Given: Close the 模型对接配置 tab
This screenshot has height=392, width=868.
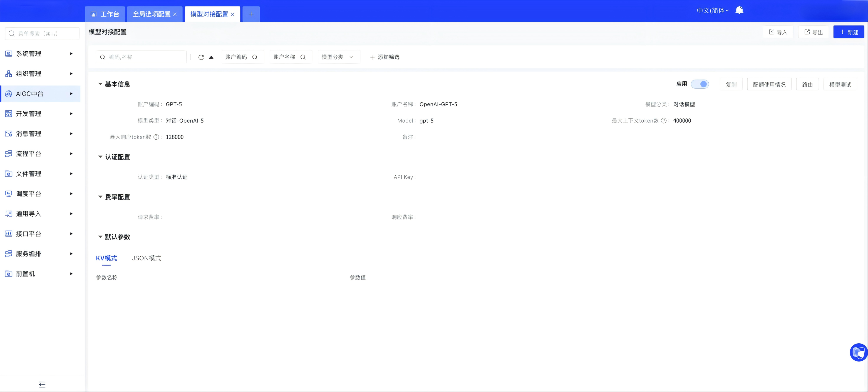Looking at the screenshot, I should (x=233, y=14).
